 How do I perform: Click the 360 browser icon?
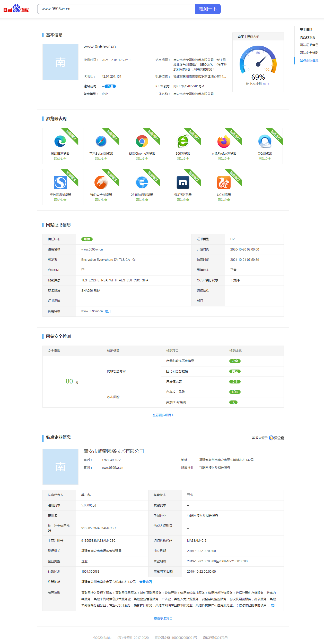point(183,141)
